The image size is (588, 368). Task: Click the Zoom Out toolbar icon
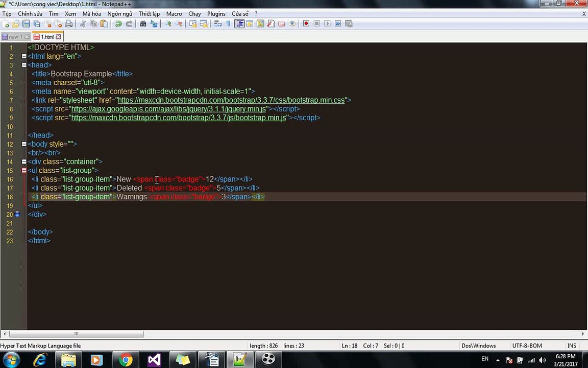pyautogui.click(x=179, y=24)
